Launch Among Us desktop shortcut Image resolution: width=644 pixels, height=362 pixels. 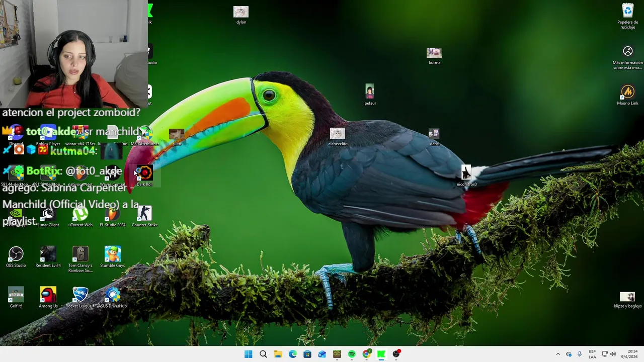(x=48, y=298)
